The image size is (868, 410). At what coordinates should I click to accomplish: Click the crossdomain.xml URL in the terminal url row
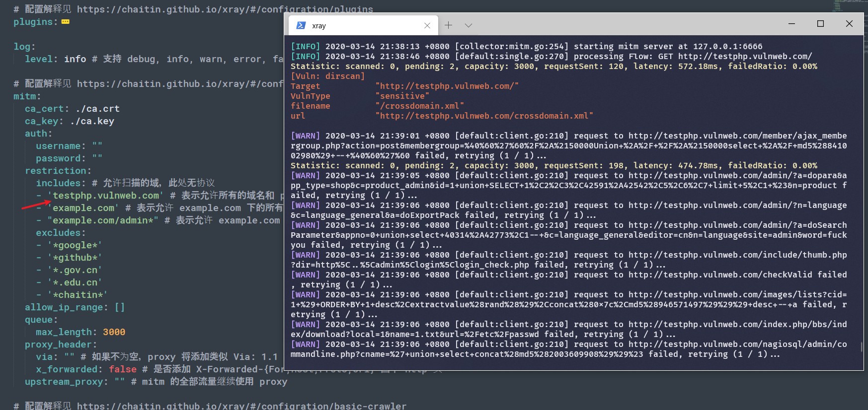[x=484, y=116]
